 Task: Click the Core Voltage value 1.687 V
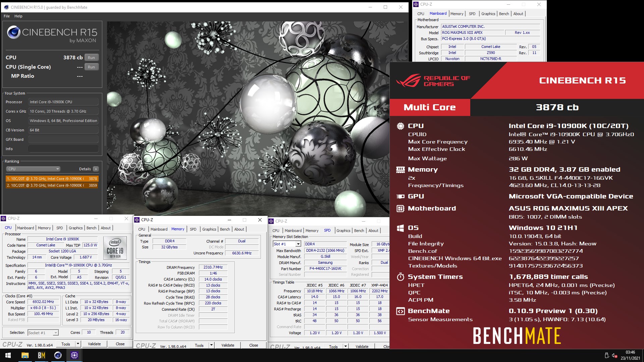point(86,257)
